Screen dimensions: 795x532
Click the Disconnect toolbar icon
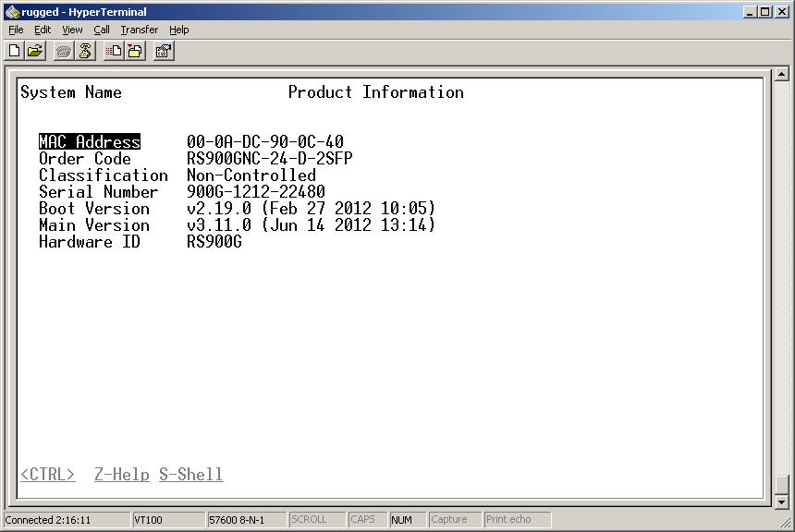pyautogui.click(x=85, y=51)
